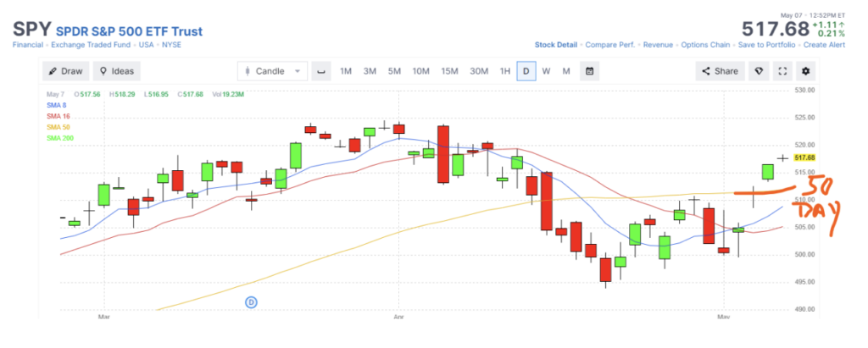The image size is (868, 348).
Task: Toggle the bar scale icon next to Candle
Action: click(x=321, y=71)
